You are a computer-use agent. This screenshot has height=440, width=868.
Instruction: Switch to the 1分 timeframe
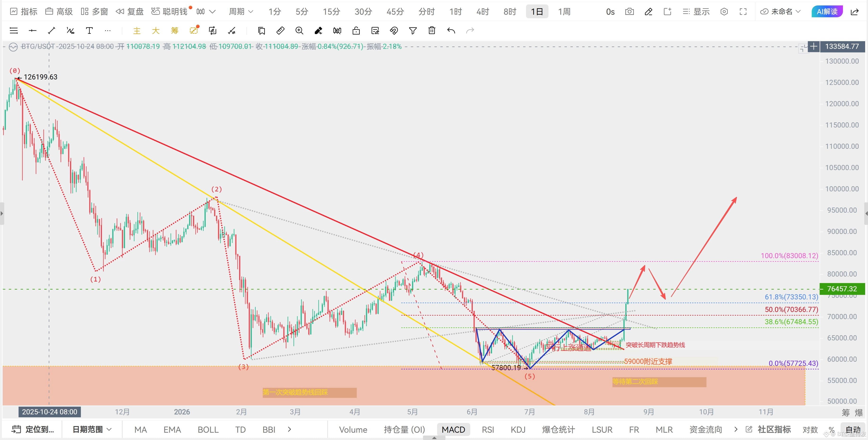coord(275,12)
